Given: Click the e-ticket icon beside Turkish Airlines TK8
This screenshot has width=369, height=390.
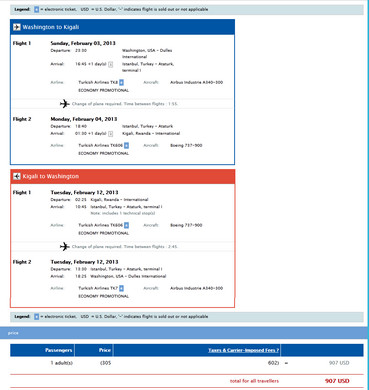Looking at the screenshot, I should coord(122,82).
